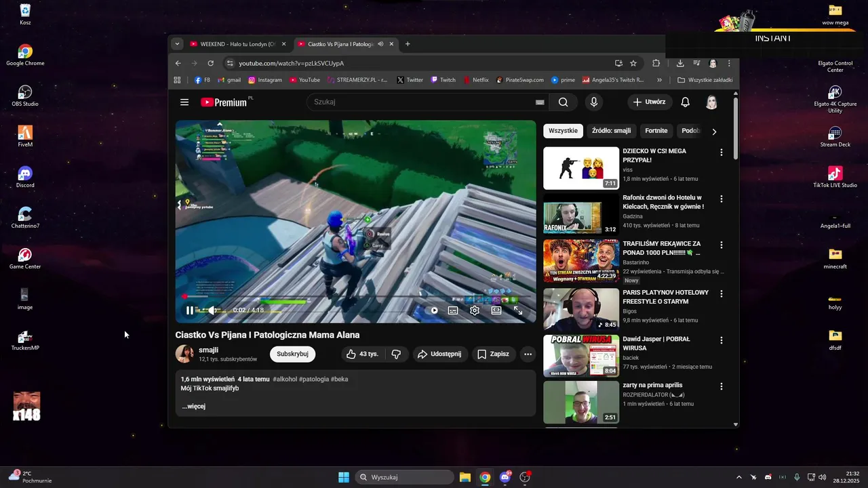This screenshot has width=868, height=488.
Task: Open the Wszystkie zakładki folder
Action: click(x=705, y=80)
